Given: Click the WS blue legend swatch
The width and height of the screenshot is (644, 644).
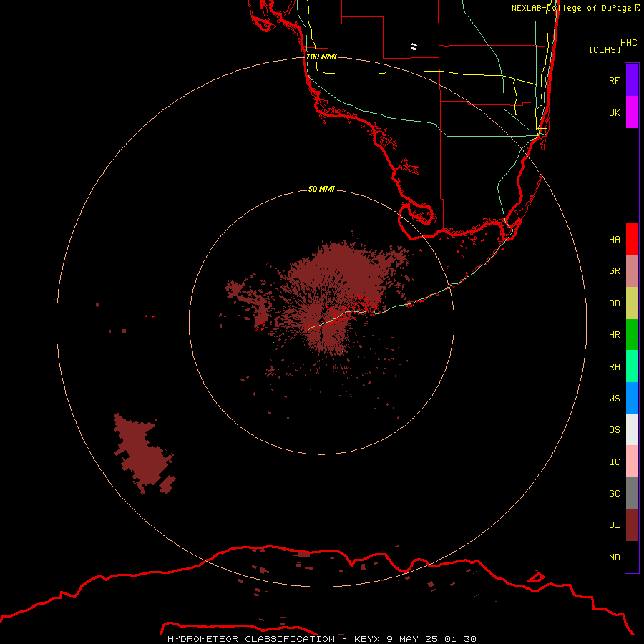Looking at the screenshot, I should click(x=632, y=398).
